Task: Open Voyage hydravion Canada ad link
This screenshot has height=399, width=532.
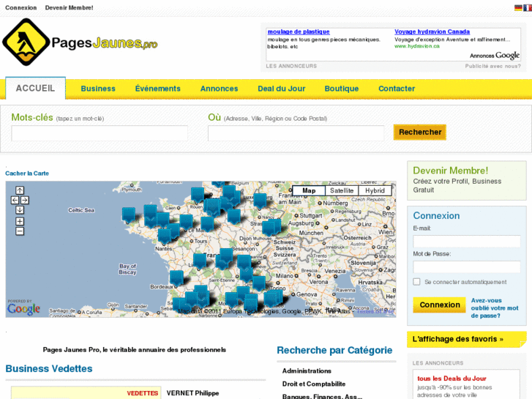Action: click(432, 31)
